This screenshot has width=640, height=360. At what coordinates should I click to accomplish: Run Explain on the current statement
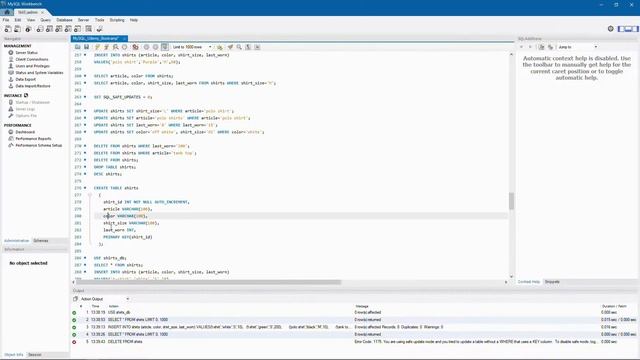(x=116, y=47)
